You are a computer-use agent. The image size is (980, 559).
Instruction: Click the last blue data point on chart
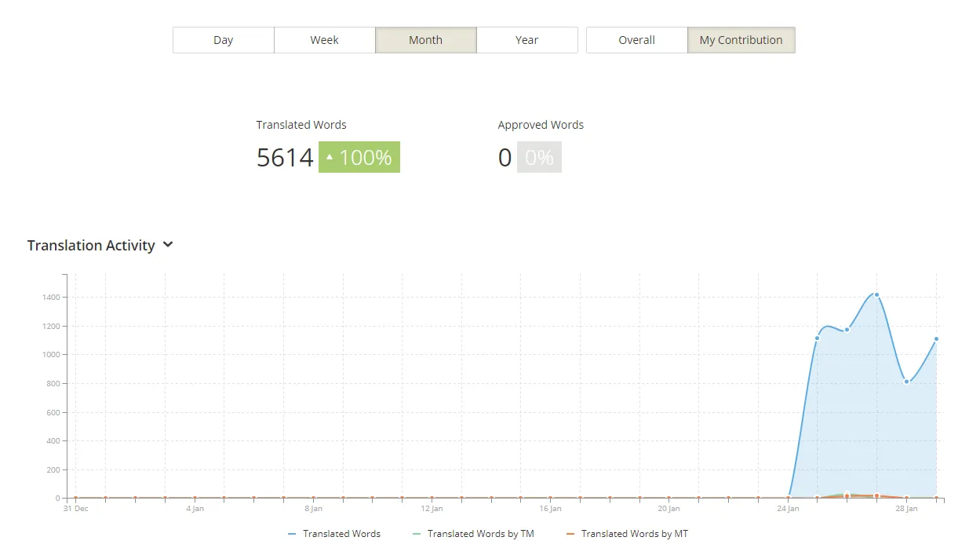936,339
